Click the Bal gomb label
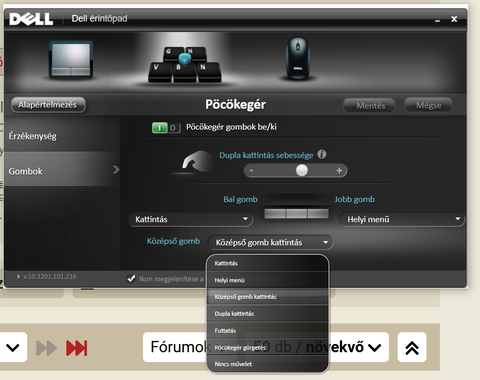The image size is (480, 380). pyautogui.click(x=240, y=199)
